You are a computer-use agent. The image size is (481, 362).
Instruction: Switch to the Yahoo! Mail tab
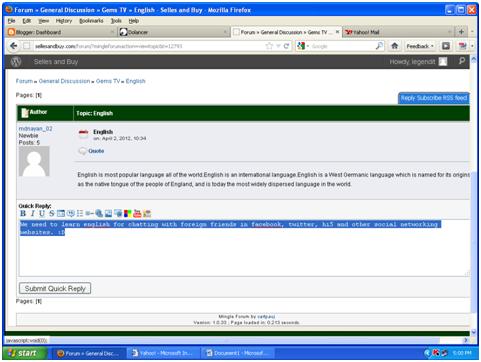pos(398,32)
